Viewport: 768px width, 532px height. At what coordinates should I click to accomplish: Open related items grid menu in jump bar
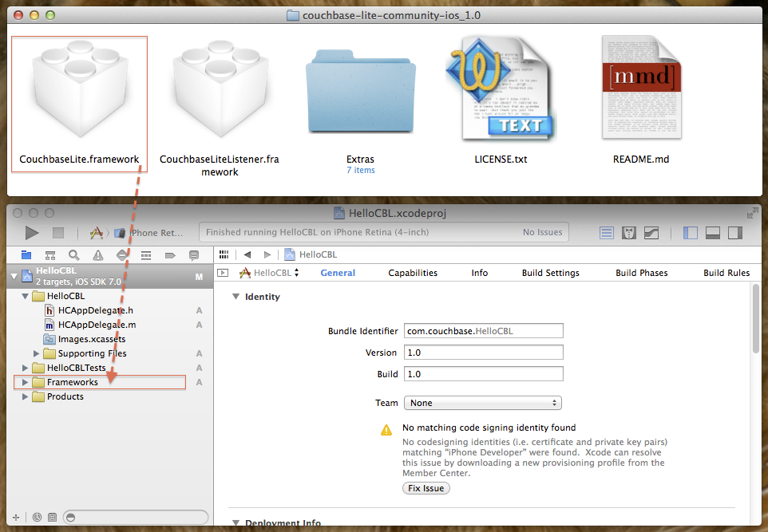coord(224,254)
